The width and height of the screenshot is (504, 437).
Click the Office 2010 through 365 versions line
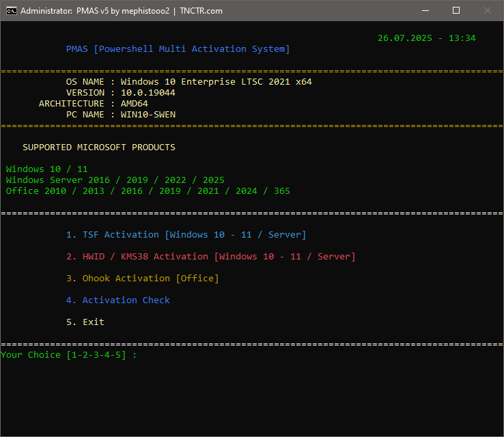click(x=148, y=191)
